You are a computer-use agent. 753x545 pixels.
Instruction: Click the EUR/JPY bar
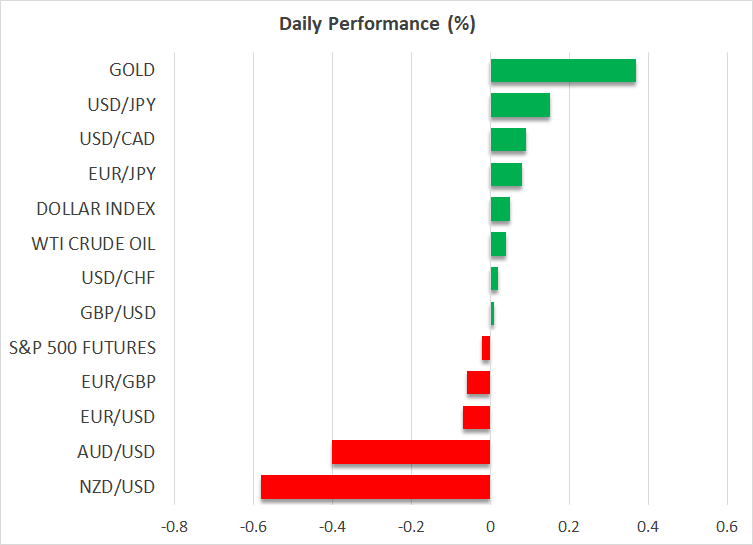tap(506, 174)
